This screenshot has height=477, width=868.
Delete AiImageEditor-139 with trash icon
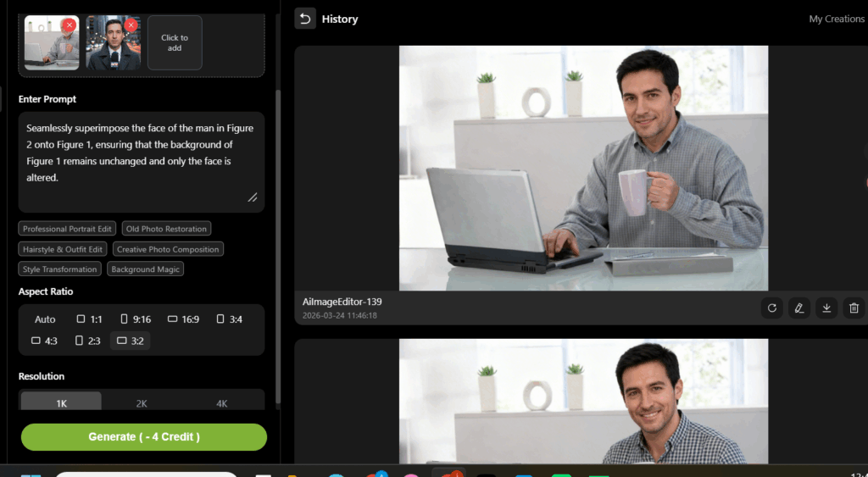(x=854, y=308)
